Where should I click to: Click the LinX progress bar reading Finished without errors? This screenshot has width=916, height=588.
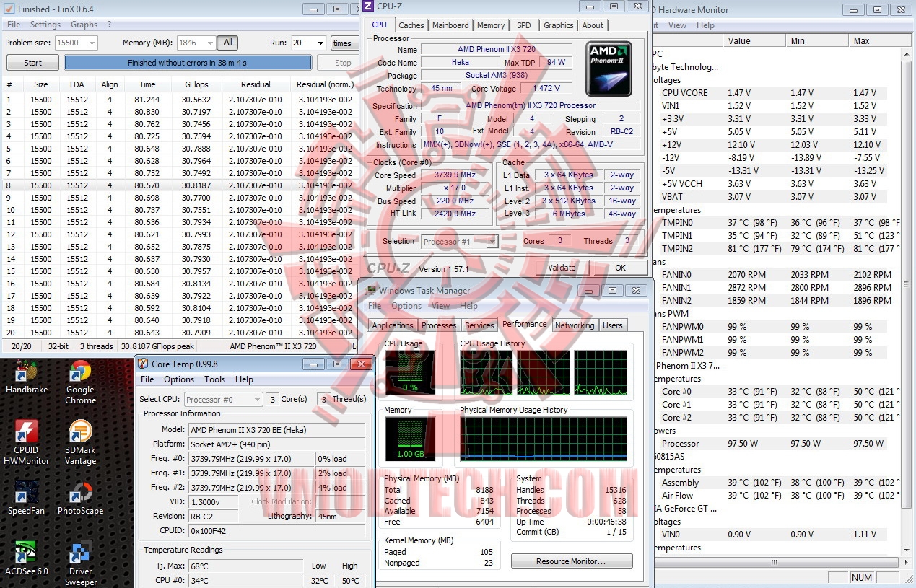[188, 63]
